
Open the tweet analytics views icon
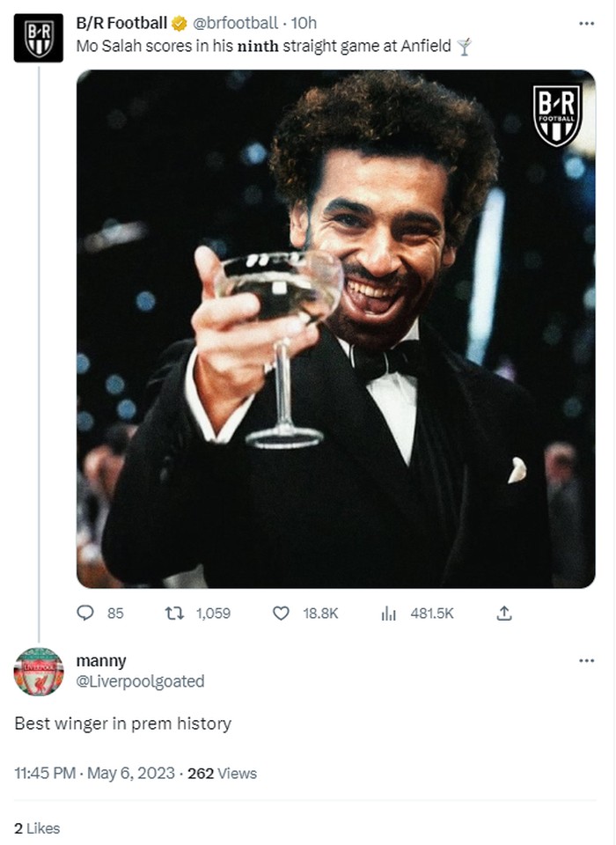click(388, 614)
